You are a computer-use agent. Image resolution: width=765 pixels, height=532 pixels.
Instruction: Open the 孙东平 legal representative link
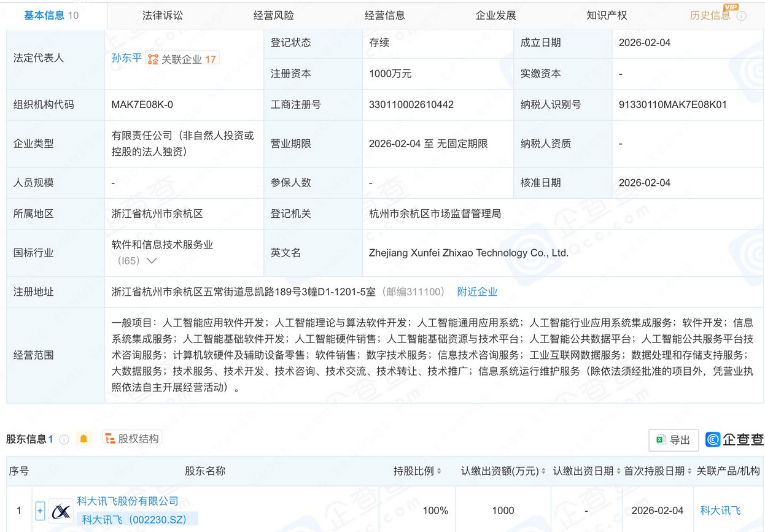126,59
